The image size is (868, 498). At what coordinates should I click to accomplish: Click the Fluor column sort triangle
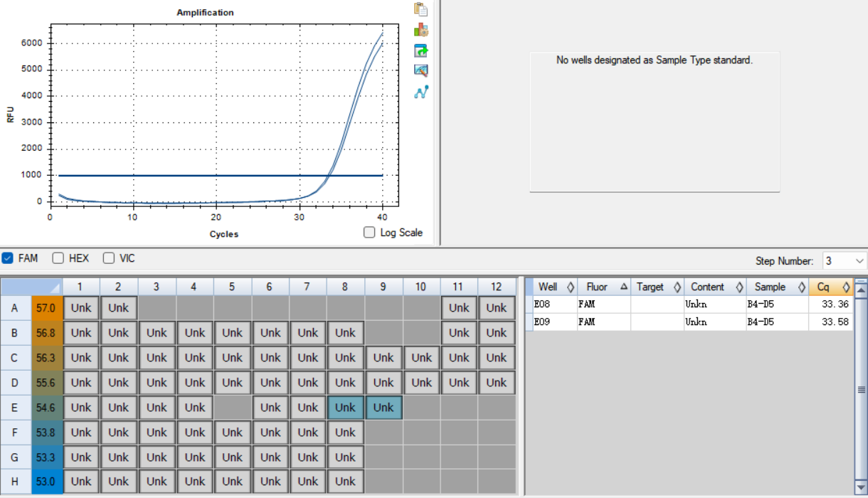click(624, 287)
